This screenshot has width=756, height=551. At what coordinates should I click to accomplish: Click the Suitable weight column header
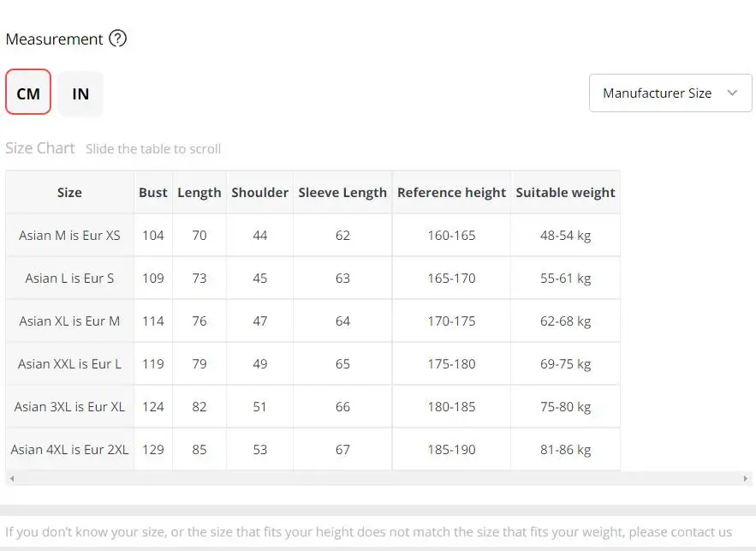pos(565,192)
